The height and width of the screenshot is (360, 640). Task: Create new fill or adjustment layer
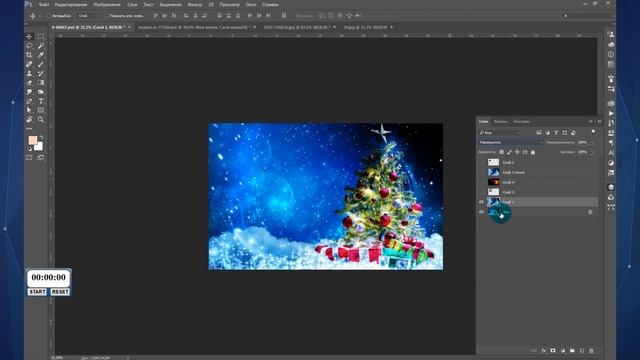coord(563,351)
